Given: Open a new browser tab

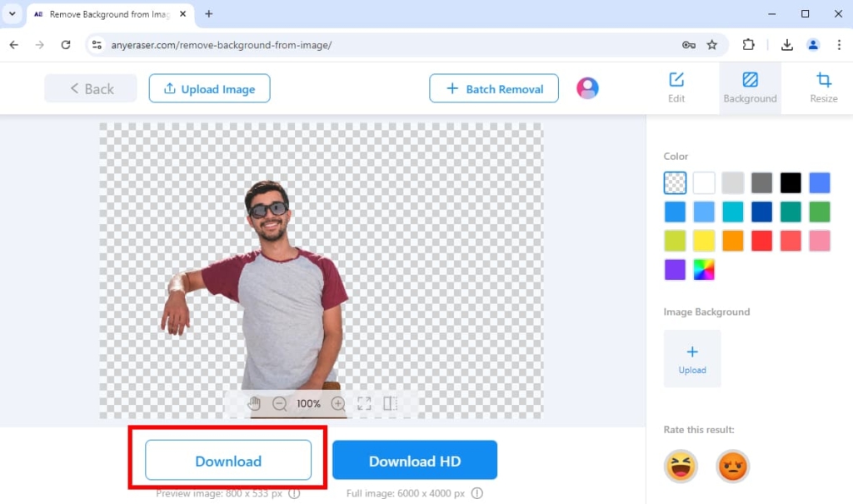Looking at the screenshot, I should coord(208,14).
